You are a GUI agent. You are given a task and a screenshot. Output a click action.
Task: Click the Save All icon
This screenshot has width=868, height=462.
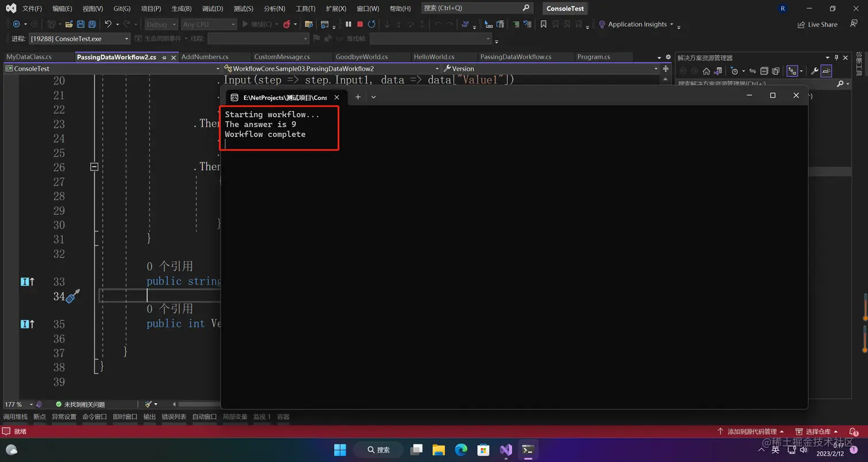[92, 24]
